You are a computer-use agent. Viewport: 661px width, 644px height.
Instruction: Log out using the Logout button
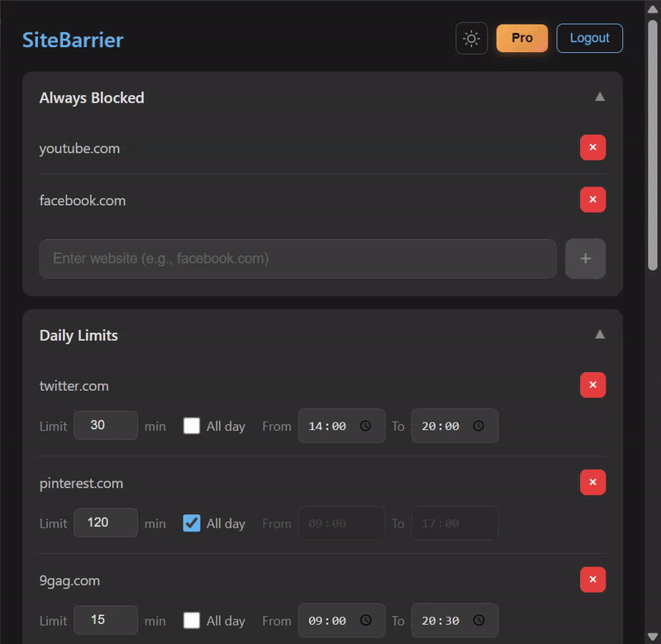589,38
